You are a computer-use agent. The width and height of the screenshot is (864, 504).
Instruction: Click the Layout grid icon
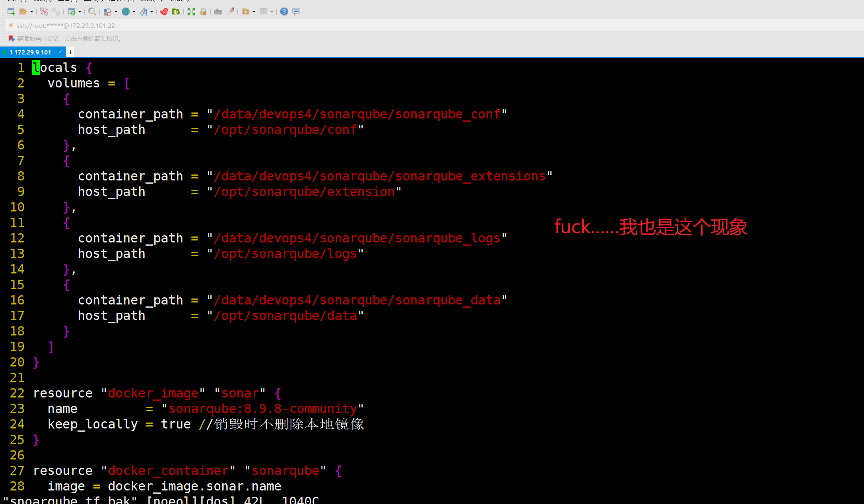264,12
